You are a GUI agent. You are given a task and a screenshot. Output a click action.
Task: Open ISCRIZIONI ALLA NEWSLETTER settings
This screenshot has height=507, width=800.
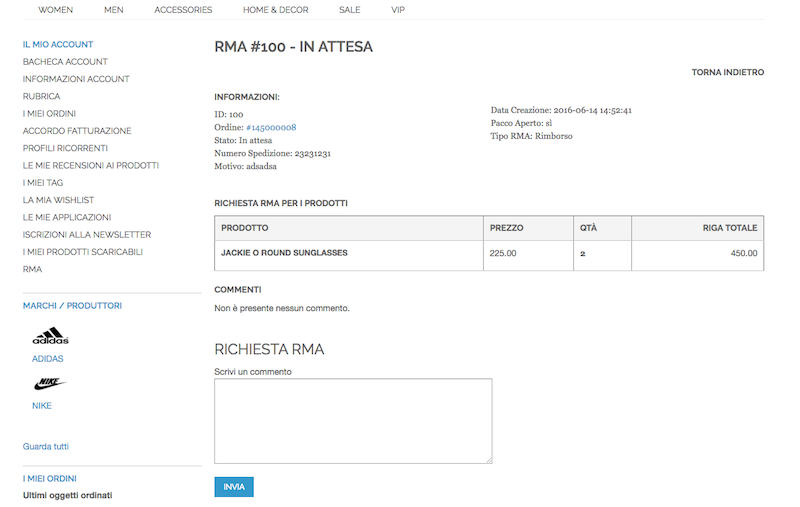coord(87,235)
